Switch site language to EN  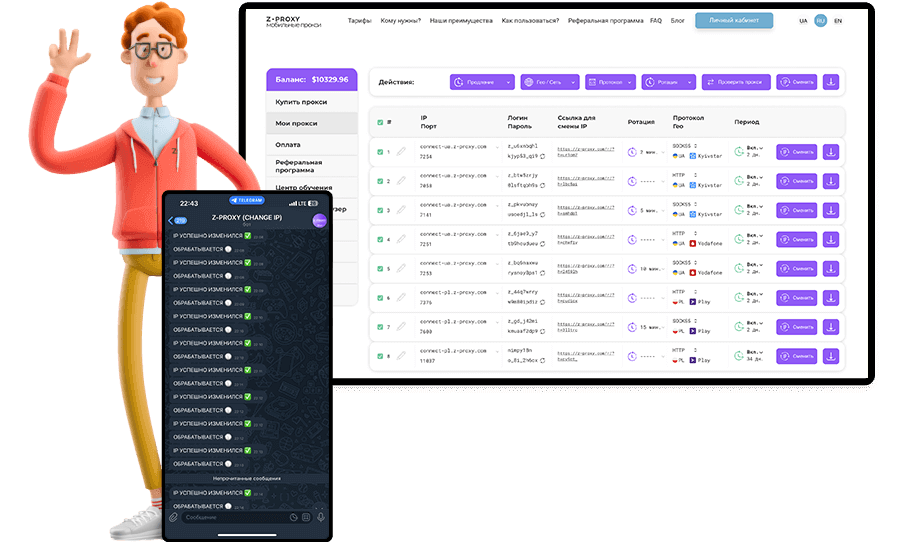click(838, 21)
